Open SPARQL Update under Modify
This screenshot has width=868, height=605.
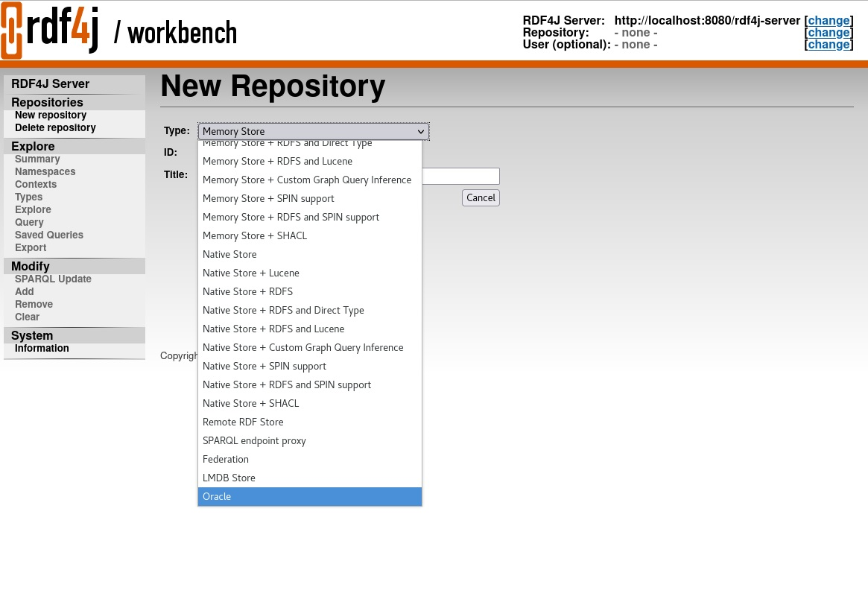pos(53,279)
